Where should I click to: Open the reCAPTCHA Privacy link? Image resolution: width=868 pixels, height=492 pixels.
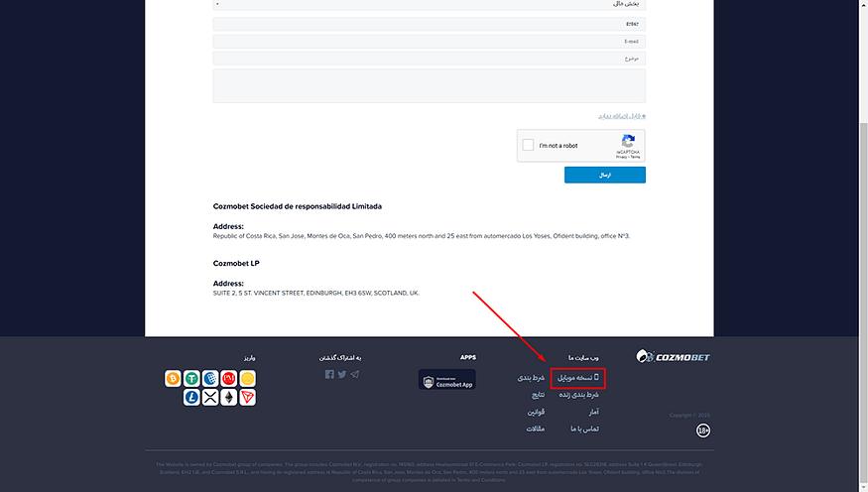click(621, 157)
